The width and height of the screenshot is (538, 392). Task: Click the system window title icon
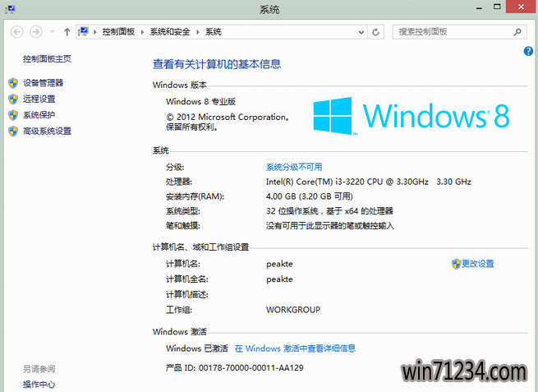coord(11,9)
